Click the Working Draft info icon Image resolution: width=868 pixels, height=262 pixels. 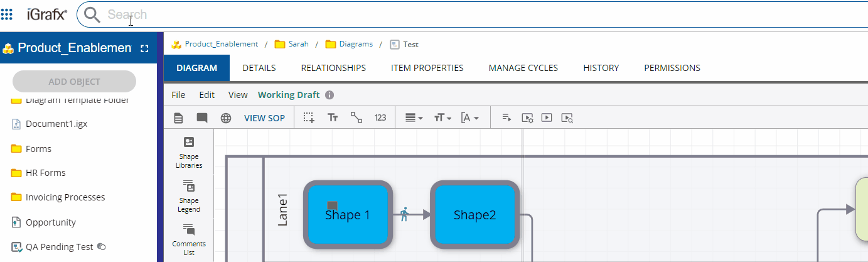330,95
